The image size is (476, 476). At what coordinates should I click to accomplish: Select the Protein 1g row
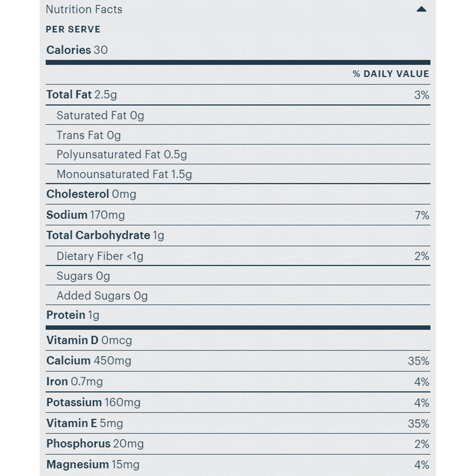[x=73, y=315]
